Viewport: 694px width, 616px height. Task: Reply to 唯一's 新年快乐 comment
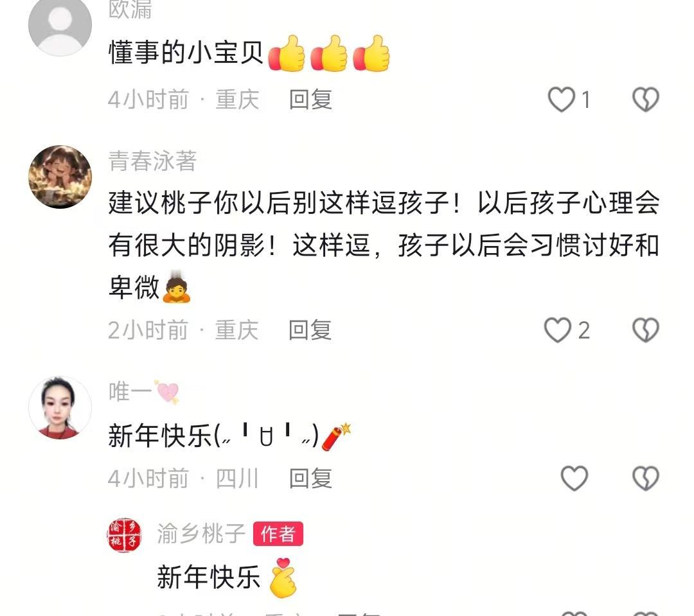310,479
